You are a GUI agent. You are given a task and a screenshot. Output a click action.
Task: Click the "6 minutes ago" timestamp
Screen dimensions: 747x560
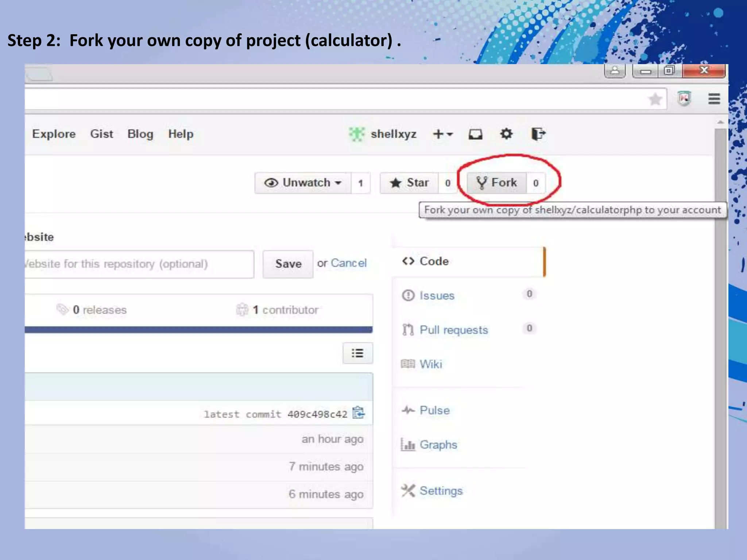(326, 494)
